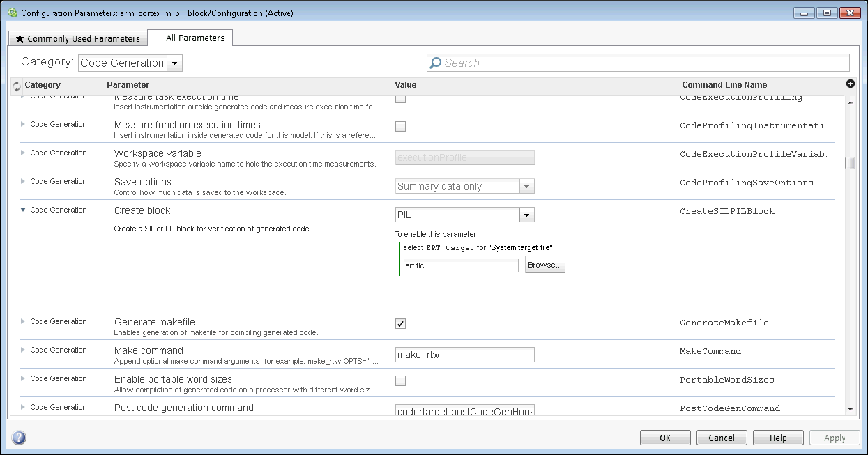This screenshot has height=455, width=868.
Task: Uncheck the Generate makefile checkbox
Action: coord(400,323)
